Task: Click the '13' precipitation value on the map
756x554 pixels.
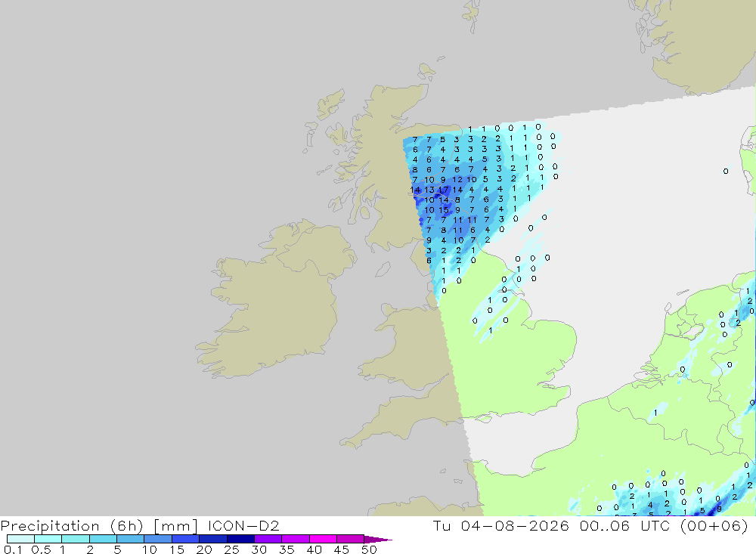Action: coord(429,190)
